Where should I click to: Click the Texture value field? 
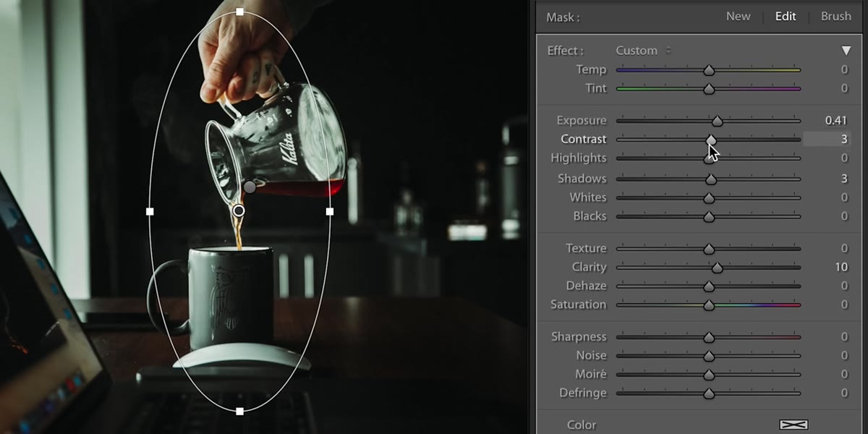(x=844, y=248)
